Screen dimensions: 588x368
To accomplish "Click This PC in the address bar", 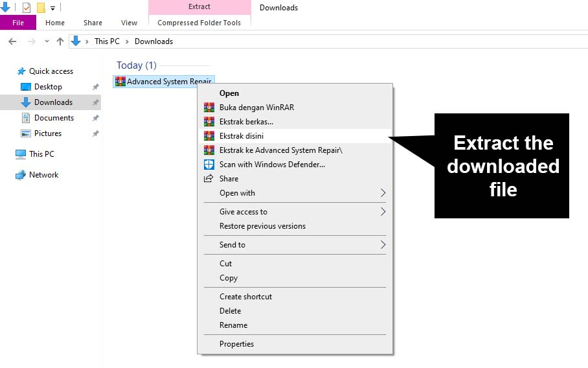I will 107,41.
